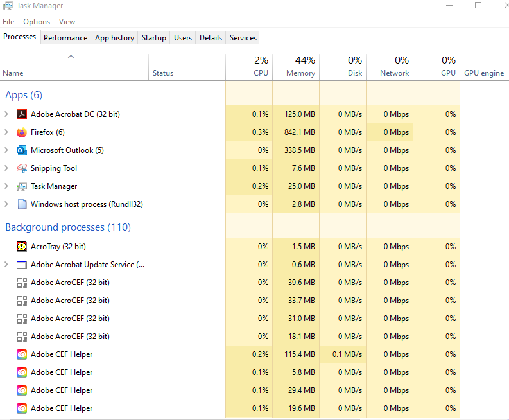Expand the Task Manager process entry
The width and height of the screenshot is (509, 420).
click(6, 186)
